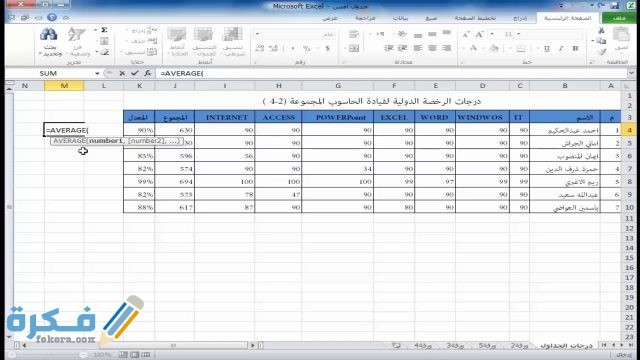Toggle bold formatting
This screenshot has width=640, height=360.
[x=576, y=49]
